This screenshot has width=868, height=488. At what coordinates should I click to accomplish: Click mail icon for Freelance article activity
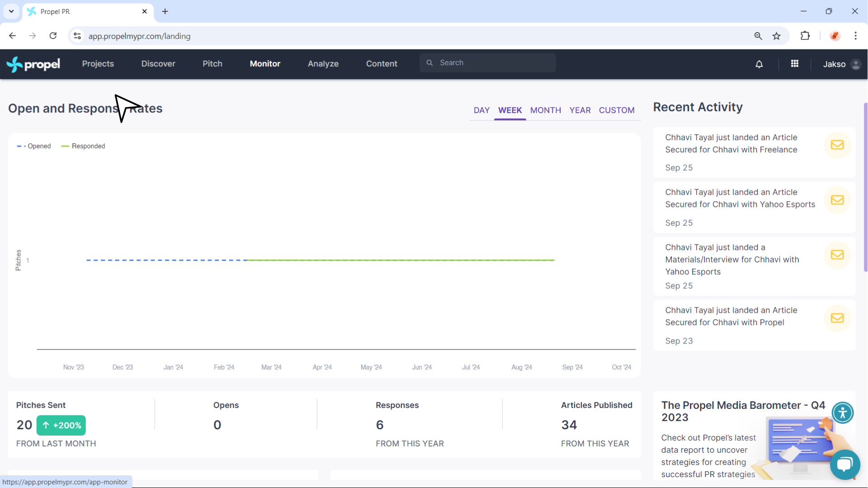pyautogui.click(x=837, y=145)
